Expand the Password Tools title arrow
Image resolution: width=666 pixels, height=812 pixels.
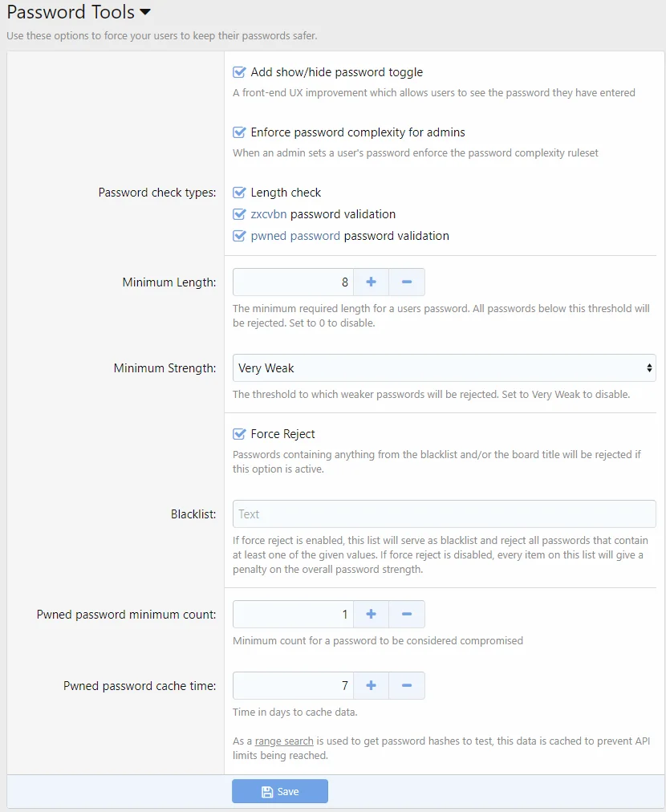(x=145, y=13)
